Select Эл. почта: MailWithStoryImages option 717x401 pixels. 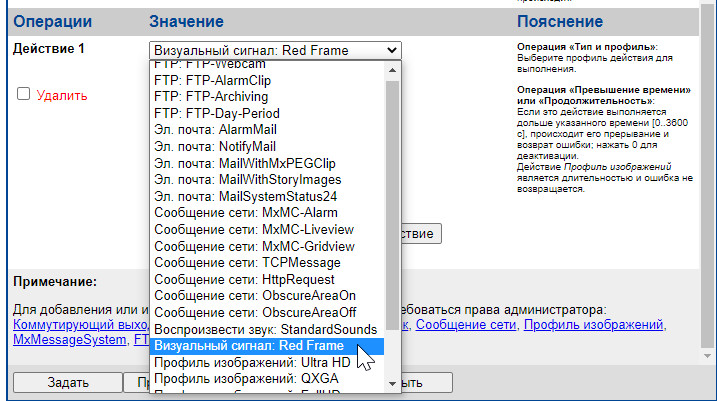click(x=267, y=180)
